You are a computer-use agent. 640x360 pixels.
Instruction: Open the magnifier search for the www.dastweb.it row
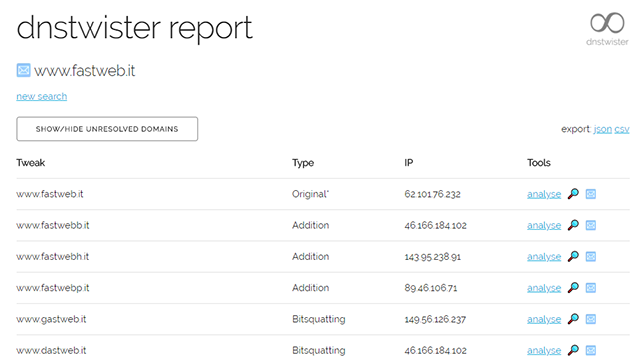573,350
